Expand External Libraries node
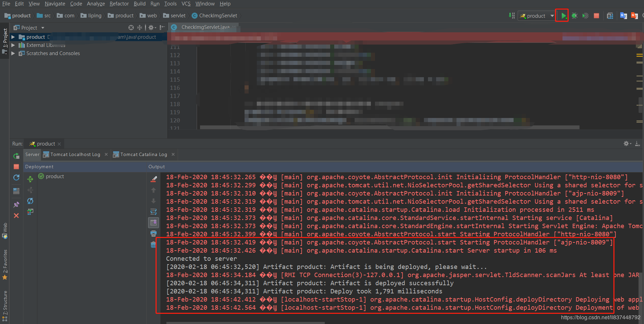 (x=13, y=45)
